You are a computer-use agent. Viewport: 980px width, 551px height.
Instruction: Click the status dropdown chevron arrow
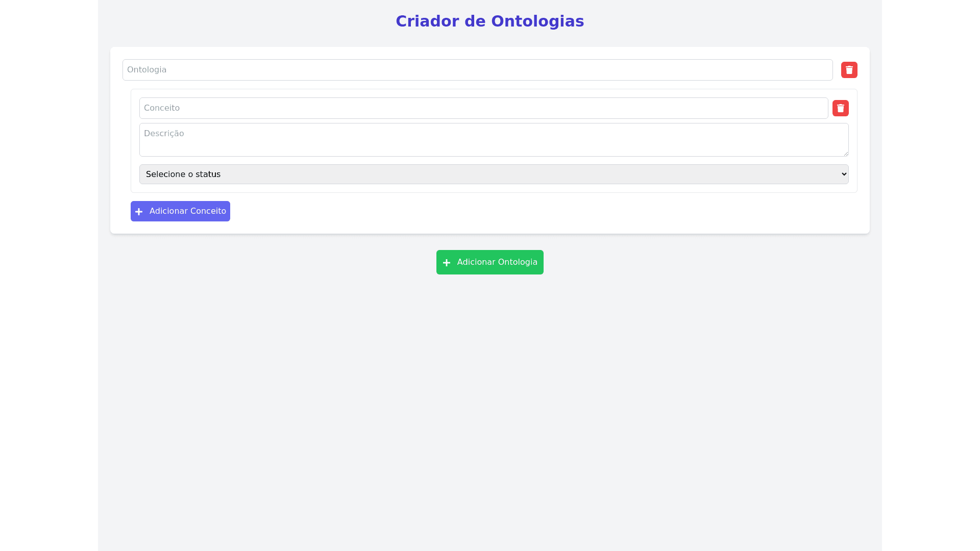(x=844, y=174)
